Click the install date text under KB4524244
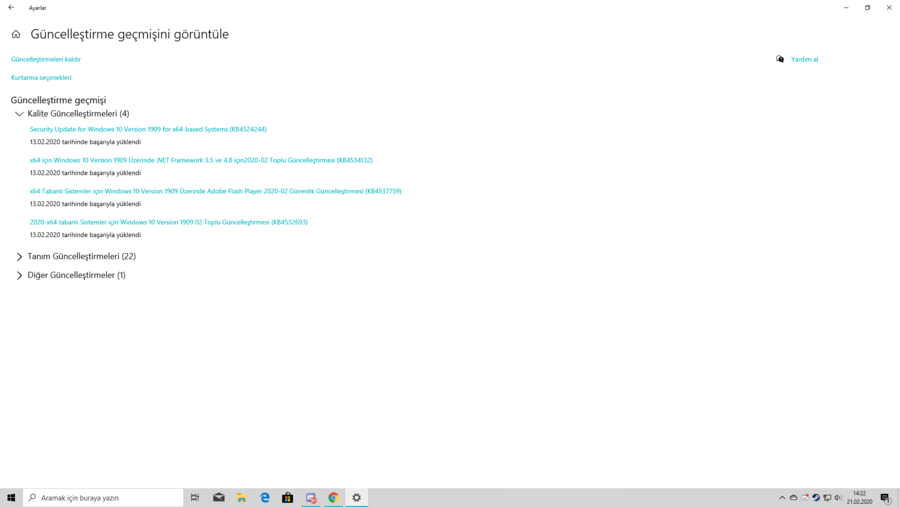Image resolution: width=900 pixels, height=507 pixels. 85,142
